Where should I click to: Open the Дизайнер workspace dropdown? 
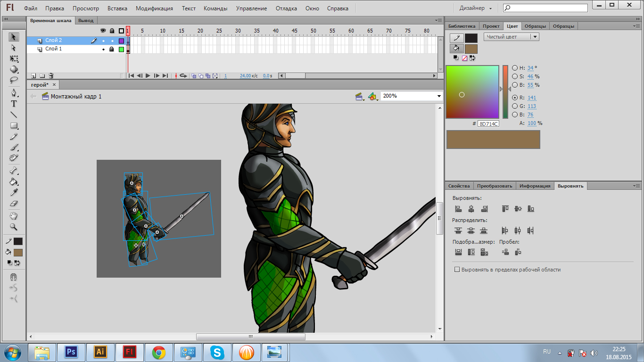(x=476, y=8)
